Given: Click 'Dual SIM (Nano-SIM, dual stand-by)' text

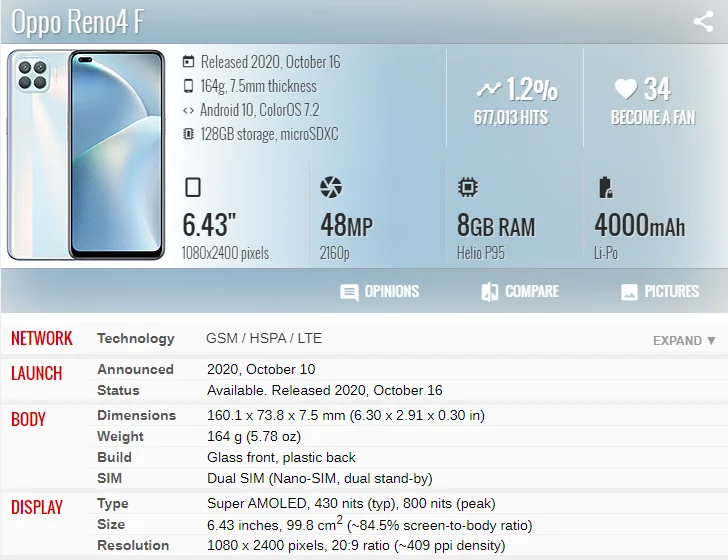Looking at the screenshot, I should pyautogui.click(x=320, y=479).
